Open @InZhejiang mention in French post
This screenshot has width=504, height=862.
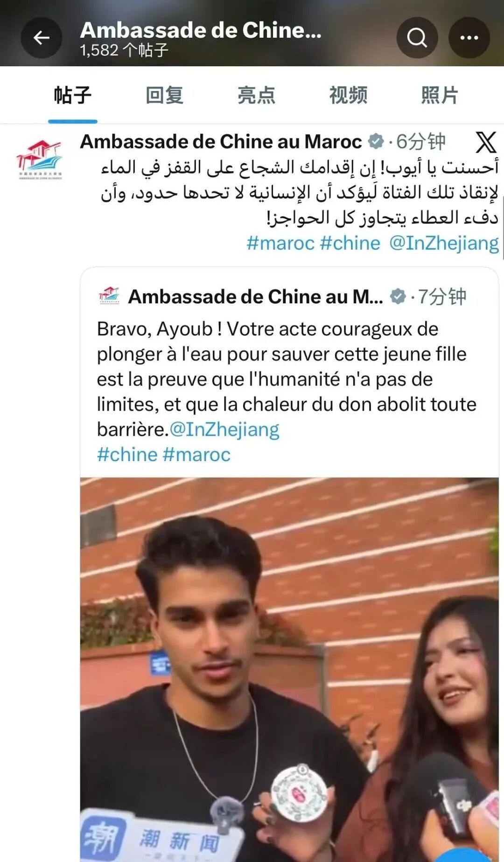tap(224, 430)
